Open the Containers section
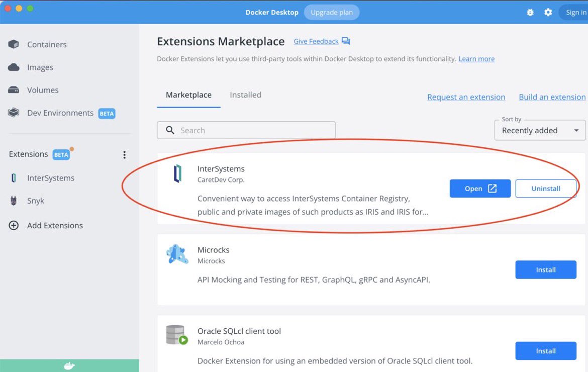The width and height of the screenshot is (588, 372). (x=47, y=45)
